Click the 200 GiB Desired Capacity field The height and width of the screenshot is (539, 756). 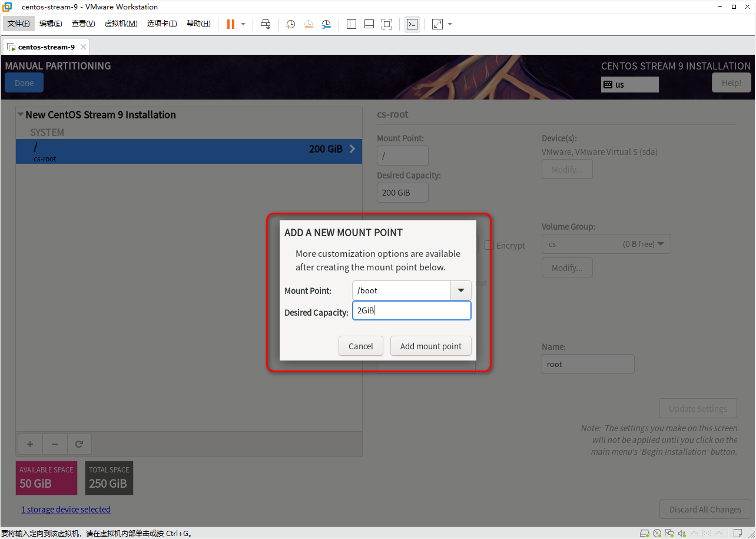403,193
